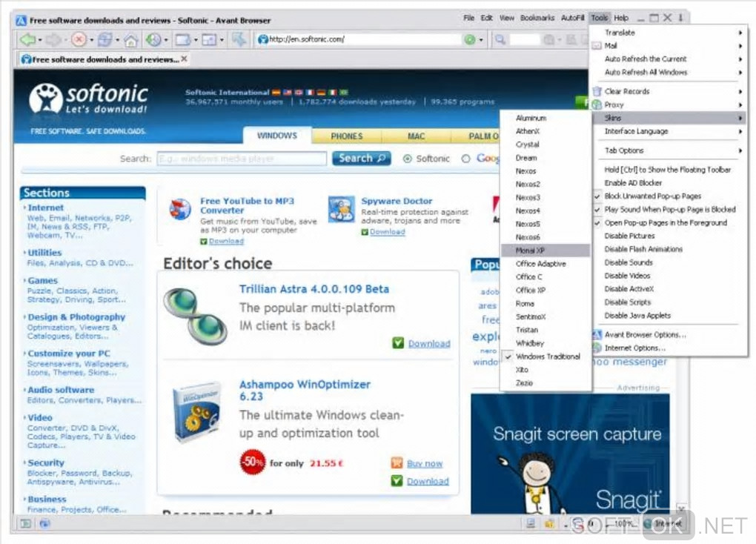Select the Google search radio button
Image resolution: width=756 pixels, height=544 pixels.
pos(465,159)
